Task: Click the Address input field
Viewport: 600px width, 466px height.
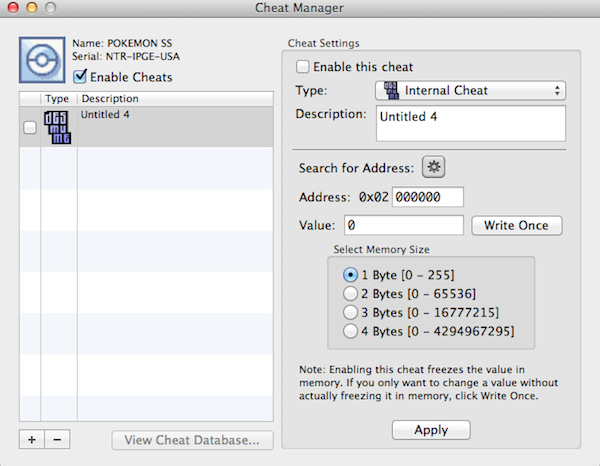Action: [428, 197]
